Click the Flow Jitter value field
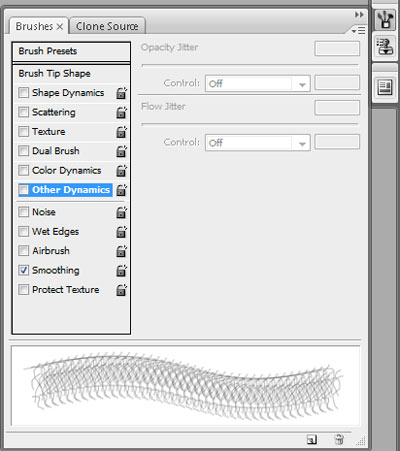The width and height of the screenshot is (400, 451). click(x=337, y=108)
